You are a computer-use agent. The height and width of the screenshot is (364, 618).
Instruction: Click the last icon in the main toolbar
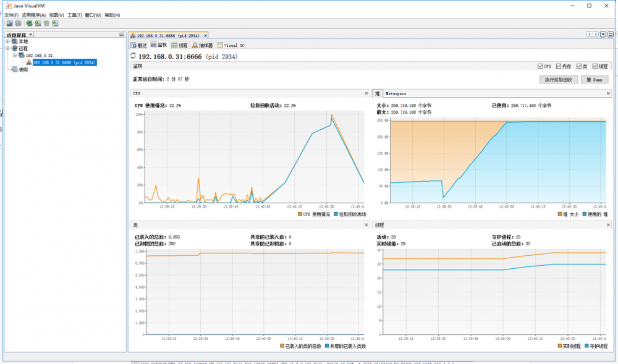[55, 23]
